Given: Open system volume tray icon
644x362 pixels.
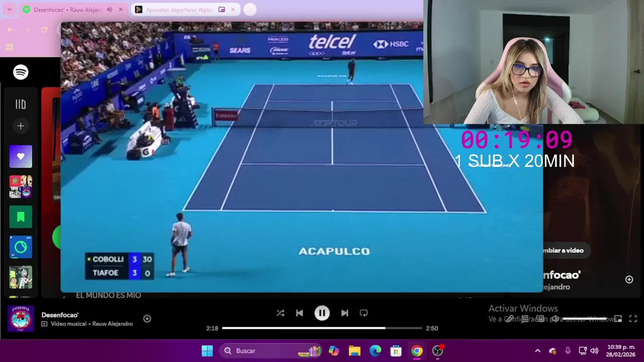Looking at the screenshot, I should tap(594, 351).
